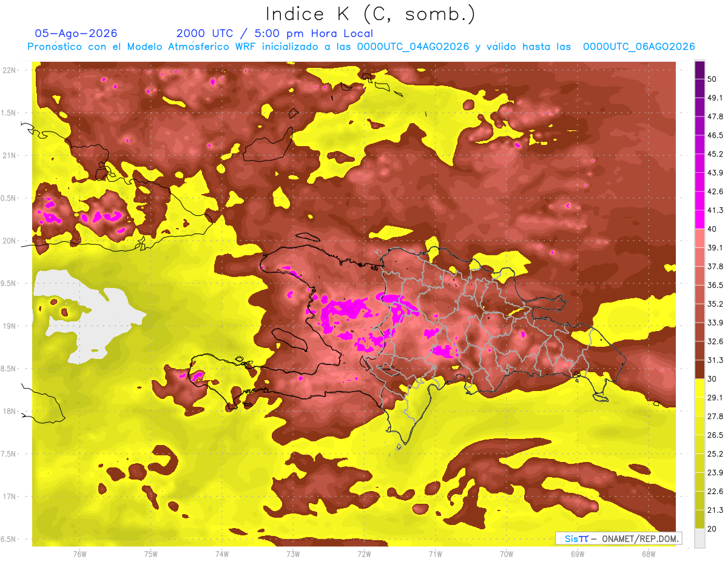
Task: Click latitude axis label "20N"
Action: (9, 241)
